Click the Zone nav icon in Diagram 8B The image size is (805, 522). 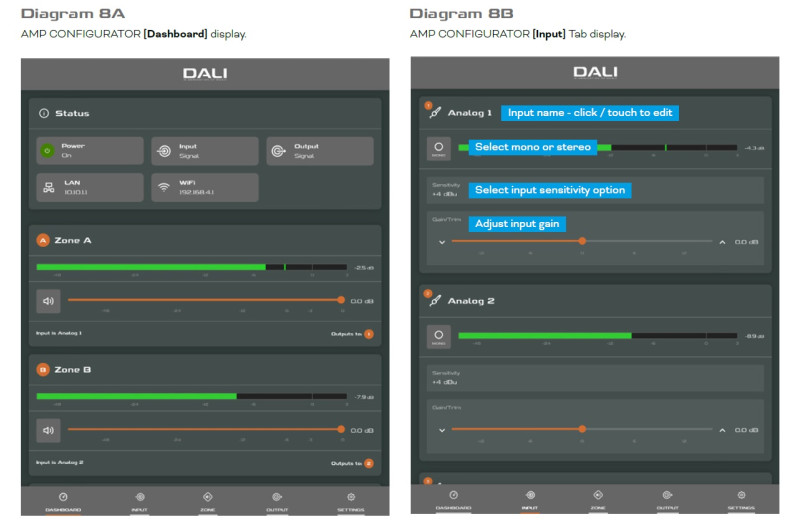coord(598,495)
